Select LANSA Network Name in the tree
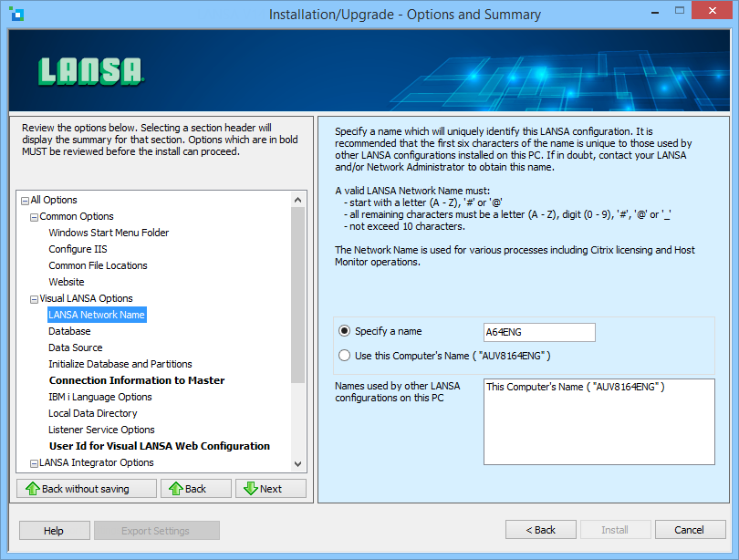Screen dimensions: 739x560 pyautogui.click(x=97, y=315)
